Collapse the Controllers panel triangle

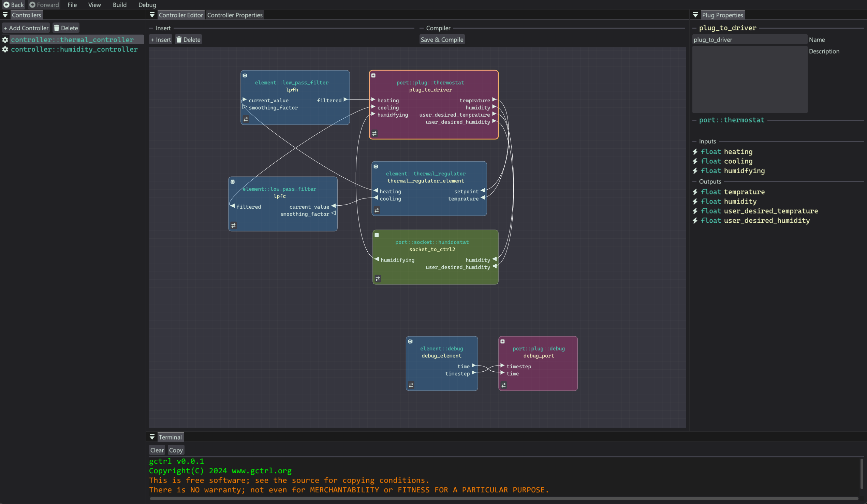(5, 15)
